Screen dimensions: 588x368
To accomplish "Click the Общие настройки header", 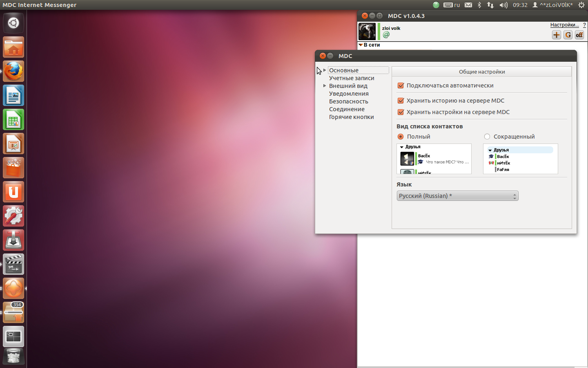I will pyautogui.click(x=482, y=72).
